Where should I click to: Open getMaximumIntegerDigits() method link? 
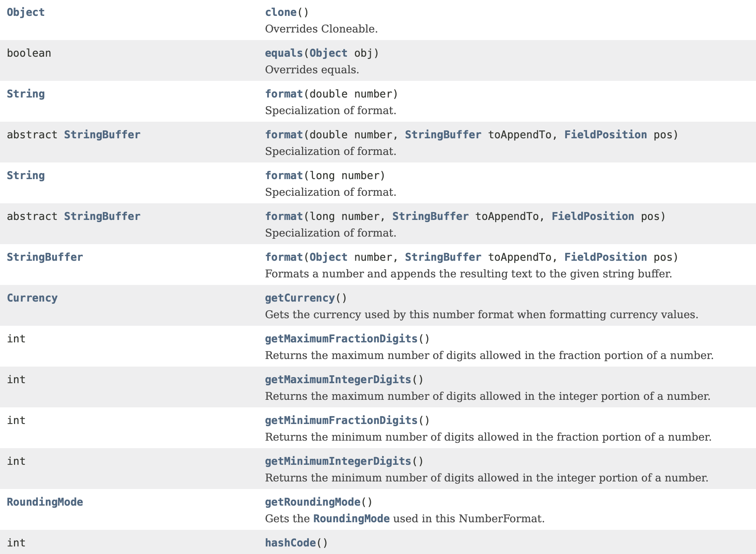338,380
